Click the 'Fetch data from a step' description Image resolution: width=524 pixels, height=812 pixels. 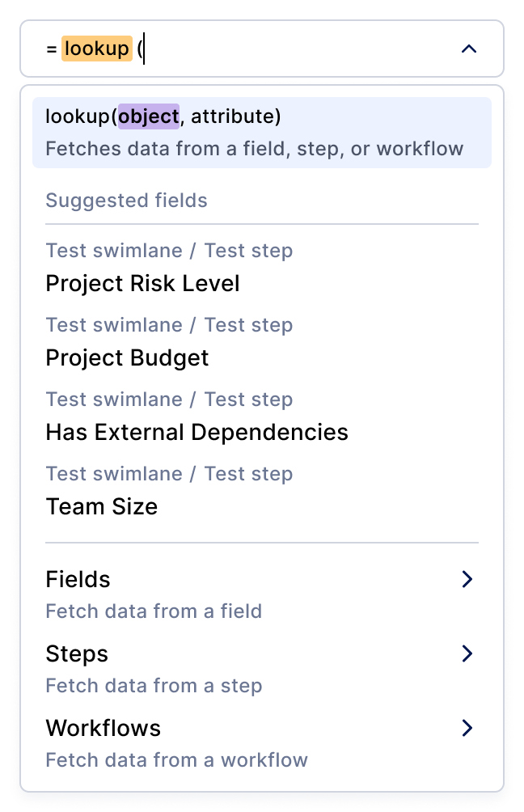click(x=154, y=686)
